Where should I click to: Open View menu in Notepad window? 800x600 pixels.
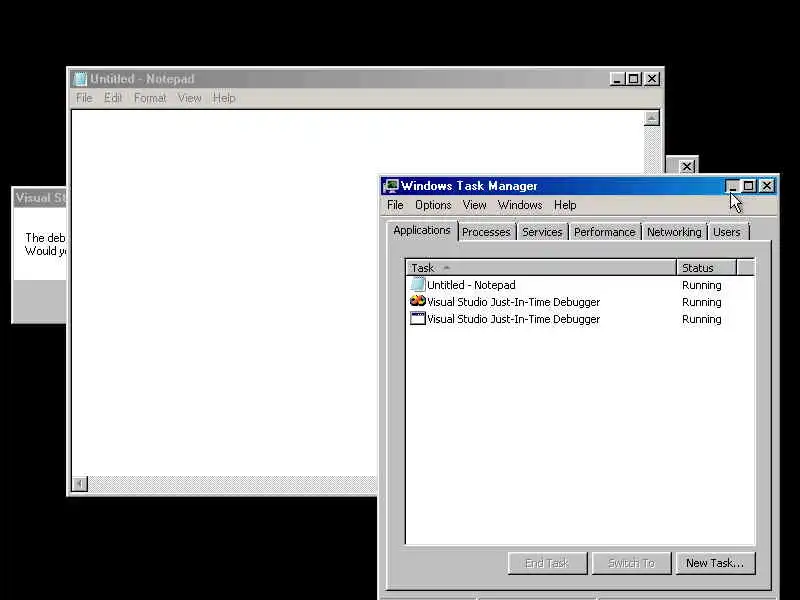(189, 98)
